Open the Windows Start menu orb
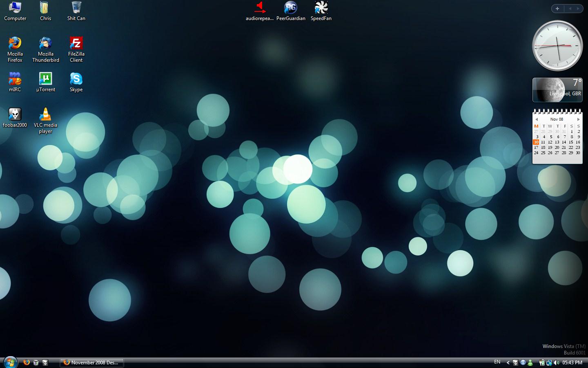Screen dimensions: 588x368 coord(10,362)
